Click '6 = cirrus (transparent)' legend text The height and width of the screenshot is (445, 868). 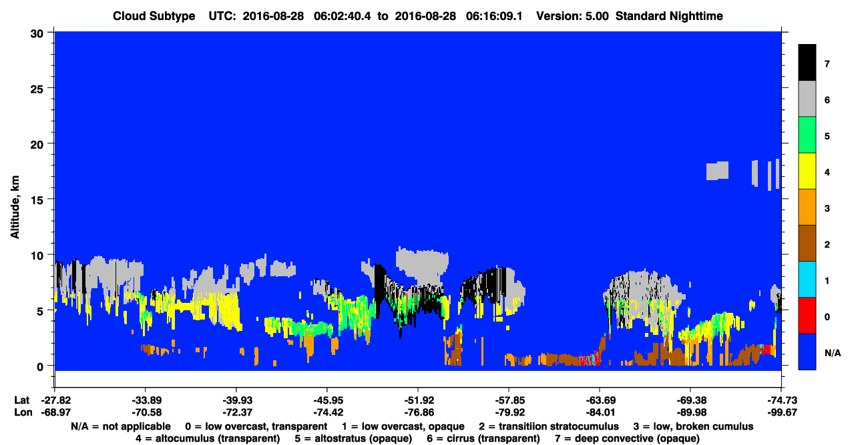pos(485,438)
